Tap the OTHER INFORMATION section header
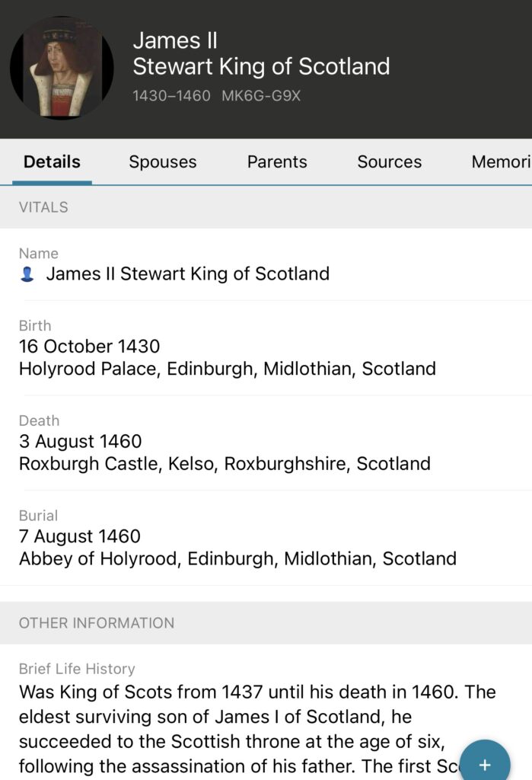The height and width of the screenshot is (780, 532). pyautogui.click(x=97, y=623)
